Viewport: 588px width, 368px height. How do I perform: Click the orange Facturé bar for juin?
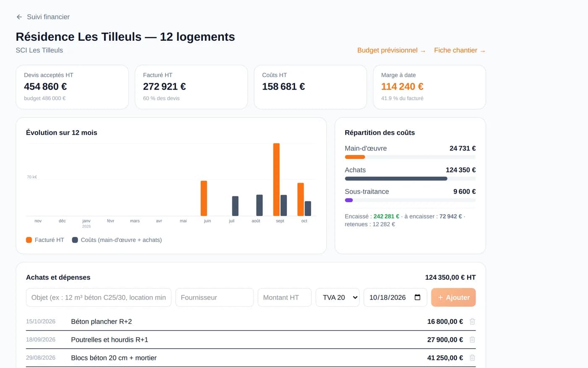pyautogui.click(x=204, y=199)
